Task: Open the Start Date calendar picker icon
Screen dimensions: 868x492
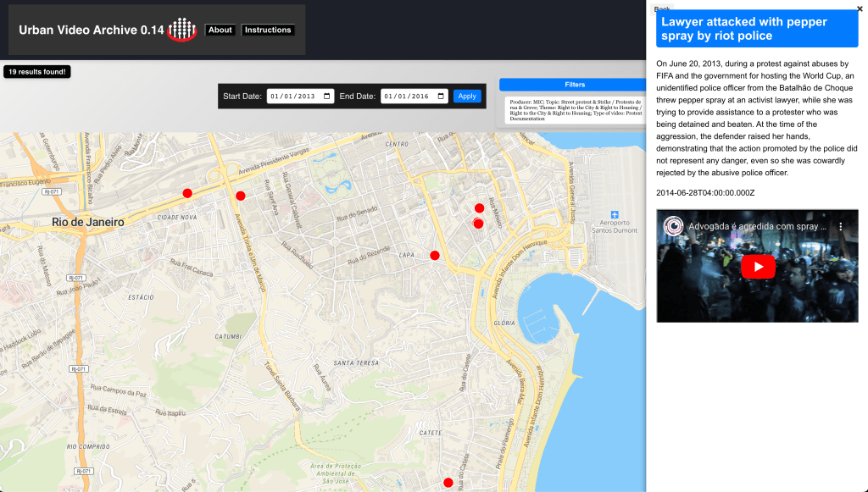Action: (327, 97)
